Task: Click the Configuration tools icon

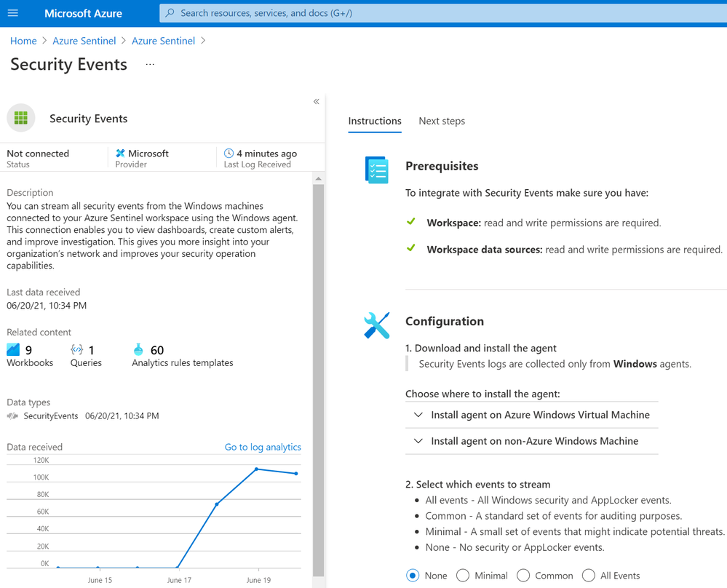Action: pos(376,325)
